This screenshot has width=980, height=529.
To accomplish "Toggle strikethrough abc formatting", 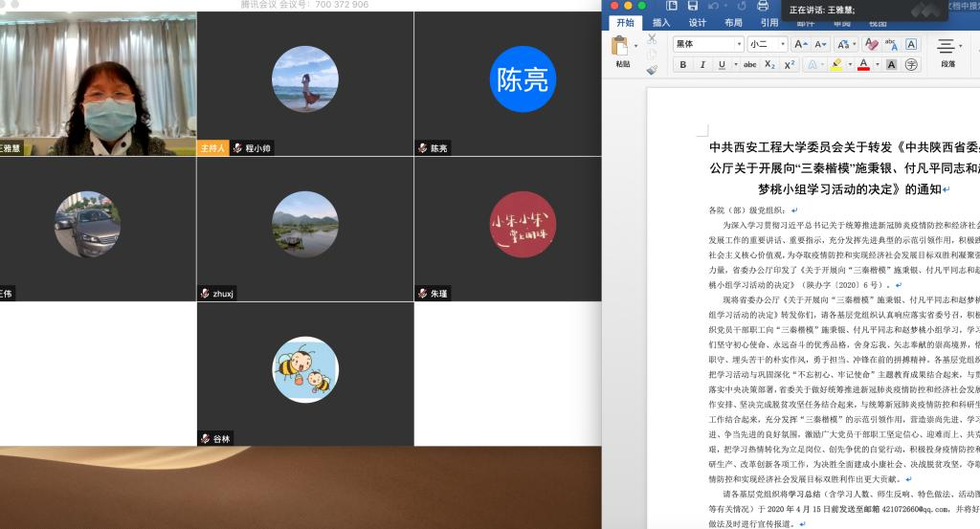I will [x=749, y=65].
